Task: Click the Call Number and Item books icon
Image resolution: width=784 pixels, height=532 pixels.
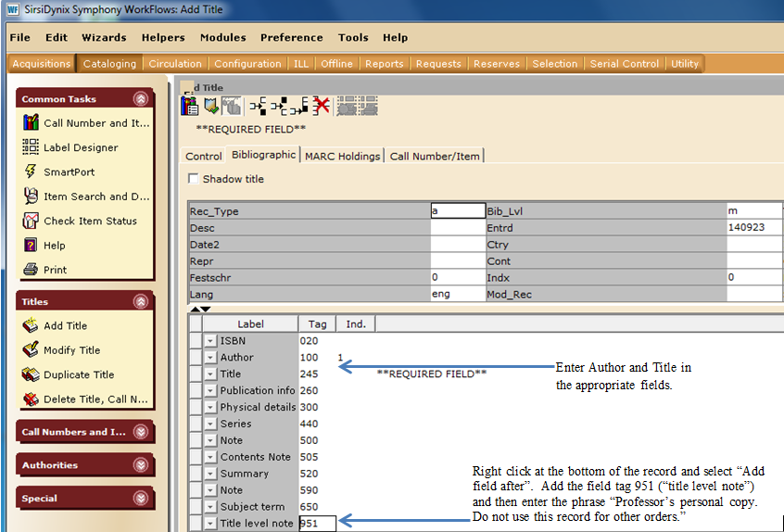Action: point(31,122)
